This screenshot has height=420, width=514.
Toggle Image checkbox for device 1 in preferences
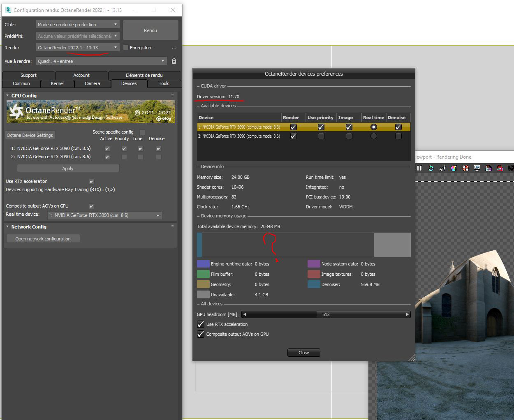tap(349, 127)
